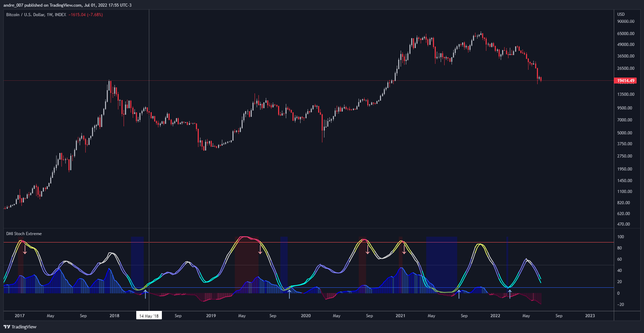Viewport: 644px width, 333px height.
Task: Click the price change text -1615.04 (-7.68%)
Action: [86, 15]
